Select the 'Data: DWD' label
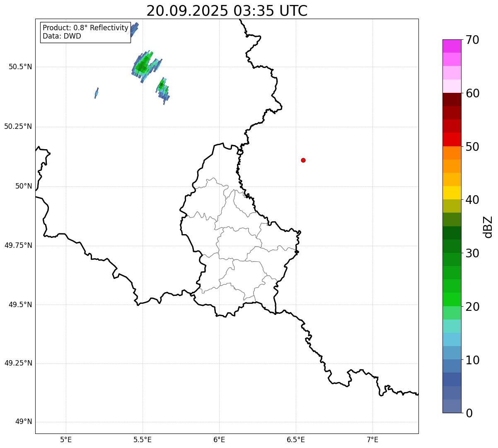This screenshot has width=498, height=448. pyautogui.click(x=62, y=36)
